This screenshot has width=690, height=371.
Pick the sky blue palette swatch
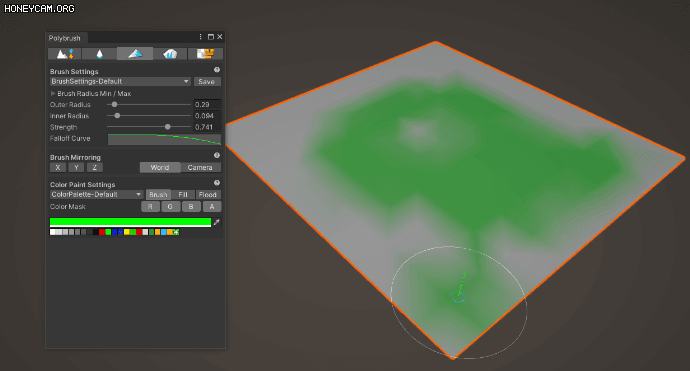coord(164,232)
